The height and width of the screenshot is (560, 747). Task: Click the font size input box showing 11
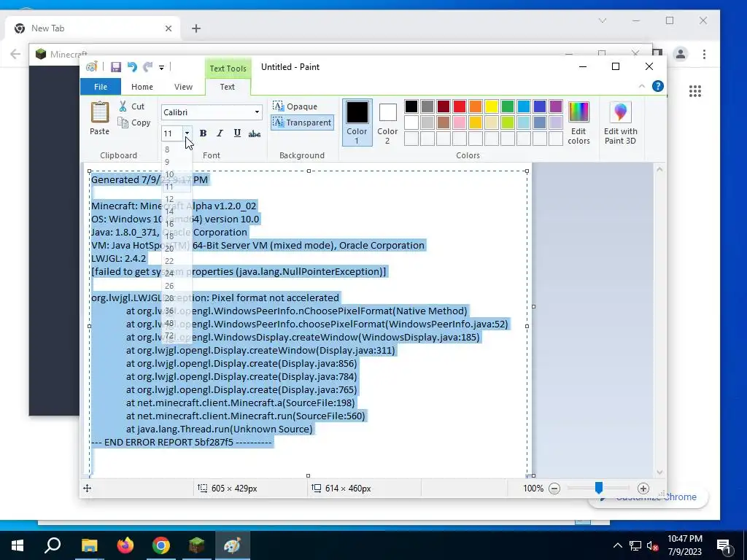point(172,133)
